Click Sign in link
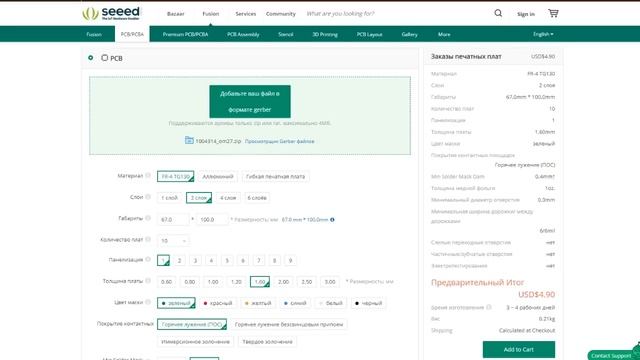 coord(526,14)
